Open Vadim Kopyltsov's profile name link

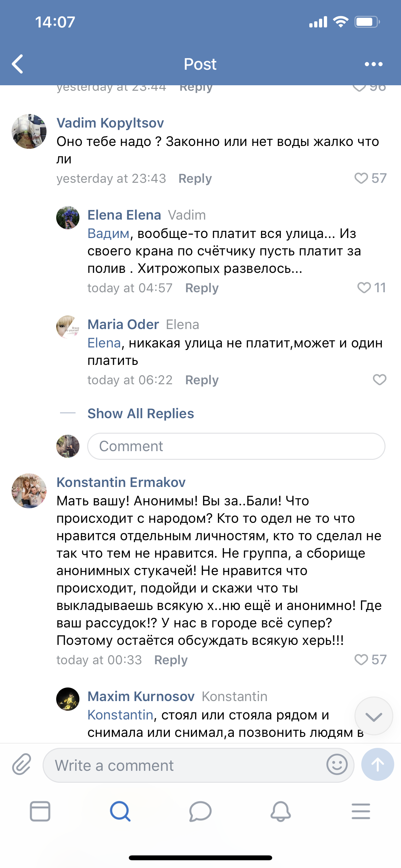(110, 123)
